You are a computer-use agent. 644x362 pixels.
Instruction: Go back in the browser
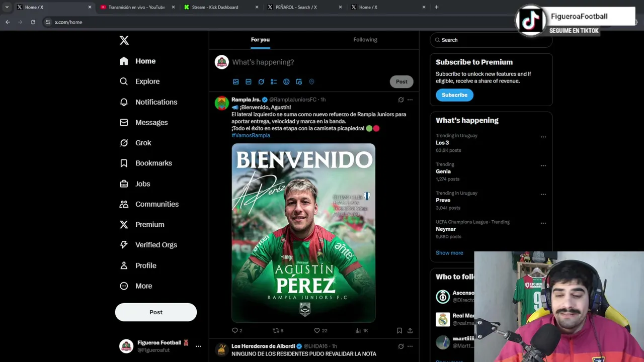point(8,22)
